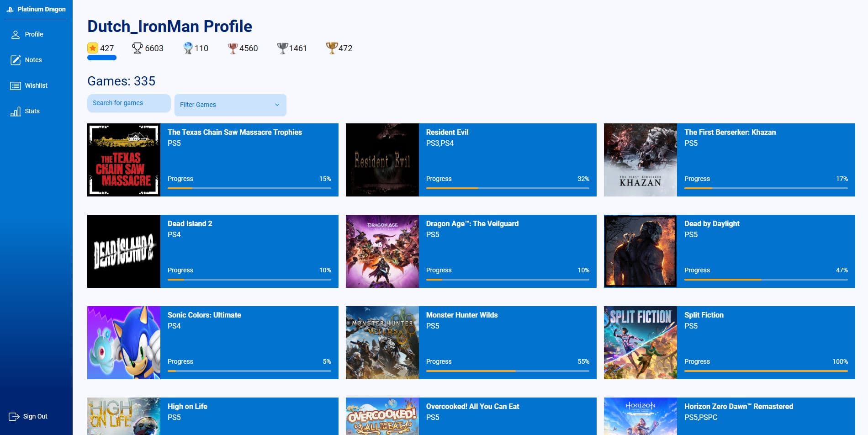Open the Monster Hunter Wilds title link
The width and height of the screenshot is (868, 435).
coord(461,315)
